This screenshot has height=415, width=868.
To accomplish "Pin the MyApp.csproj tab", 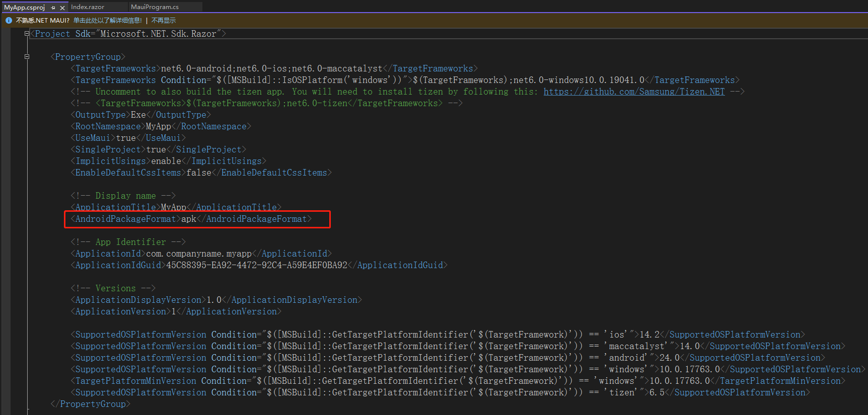I will click(x=53, y=8).
